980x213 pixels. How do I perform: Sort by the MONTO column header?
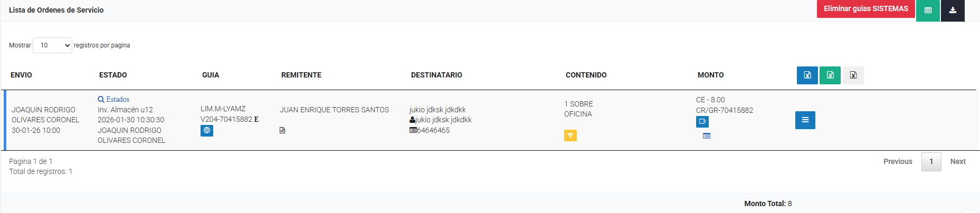[x=710, y=75]
